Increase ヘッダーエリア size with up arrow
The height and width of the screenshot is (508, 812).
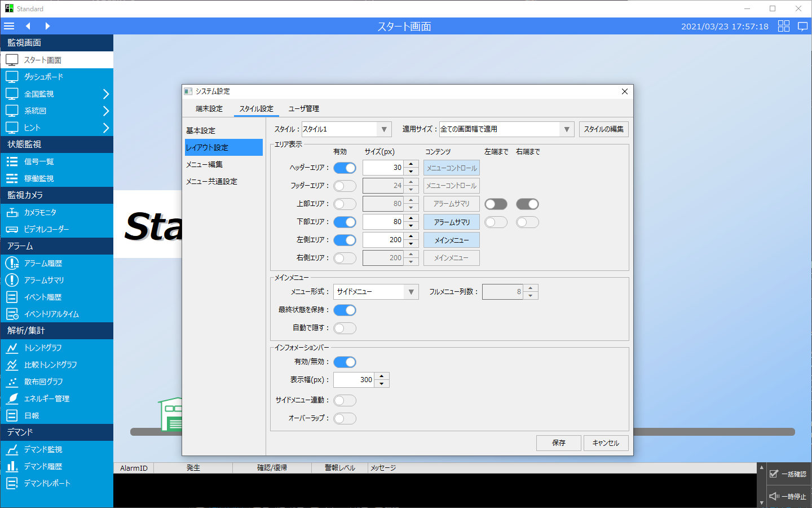[x=411, y=164]
